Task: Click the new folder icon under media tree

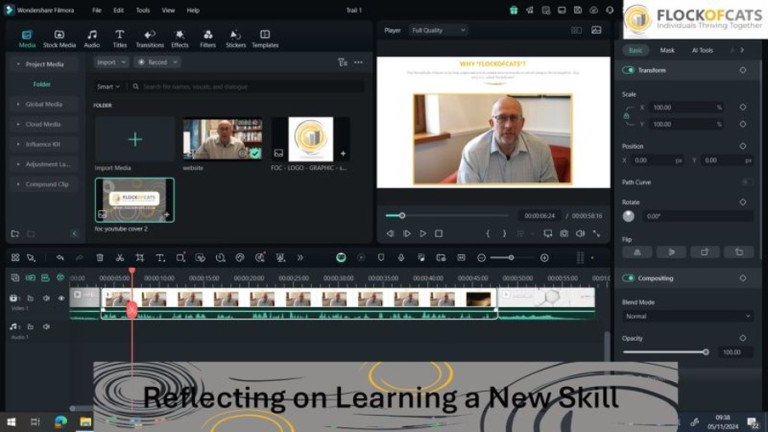Action: [x=15, y=234]
